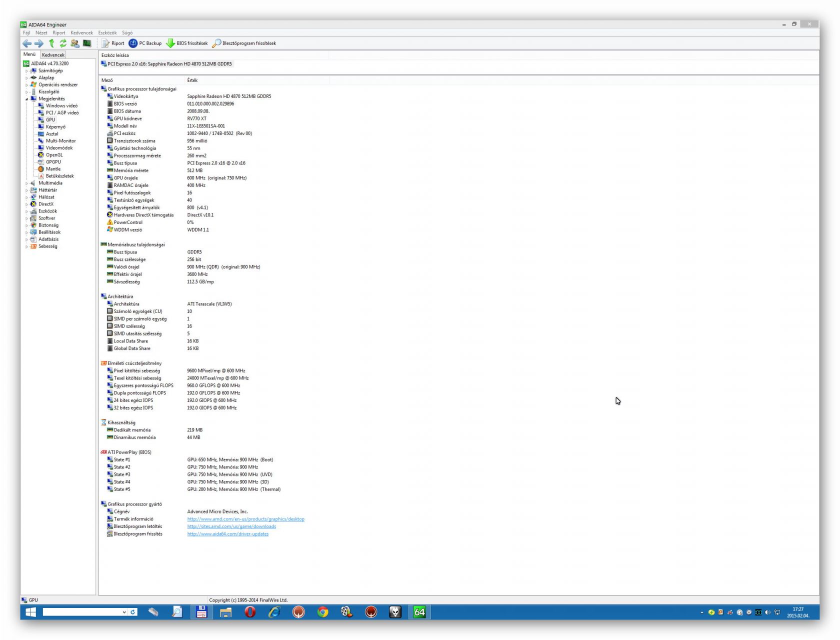Screen dimensions: 840x640
Task: Open the film reel media app on taskbar
Action: coord(346,612)
